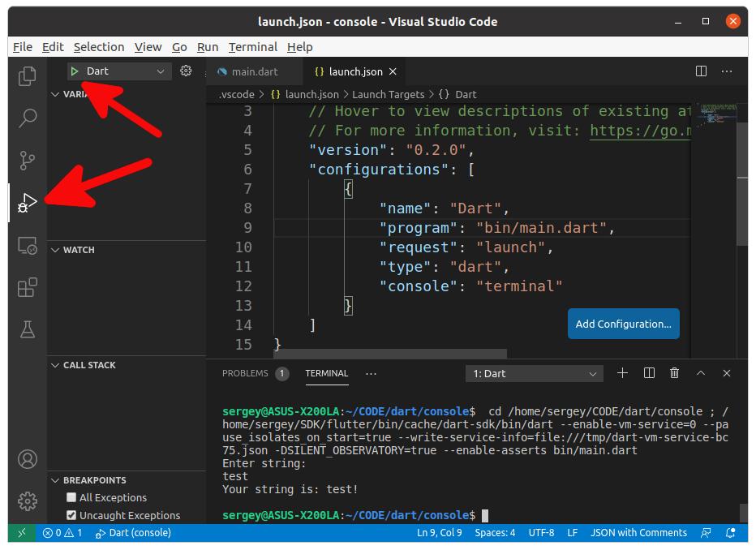Kill terminal with trash icon
The width and height of the screenshot is (756, 550).
pyautogui.click(x=674, y=373)
